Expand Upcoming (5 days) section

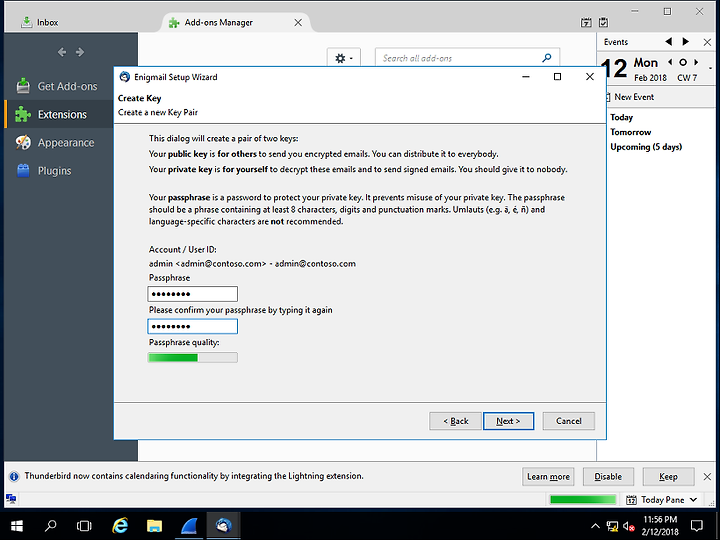click(x=646, y=147)
